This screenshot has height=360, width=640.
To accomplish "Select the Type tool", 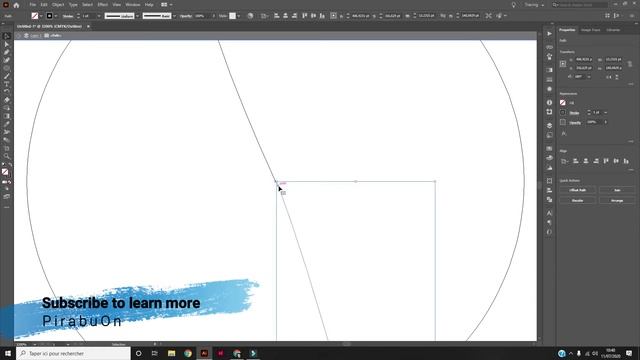I will click(x=7, y=84).
